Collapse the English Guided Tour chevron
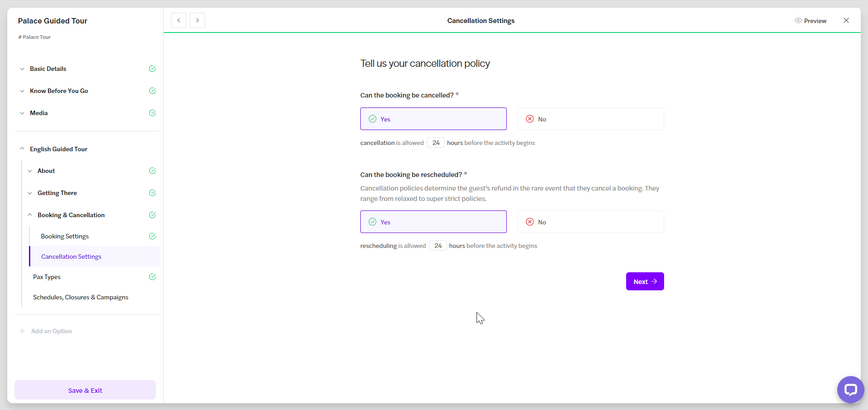Image resolution: width=868 pixels, height=410 pixels. click(22, 149)
